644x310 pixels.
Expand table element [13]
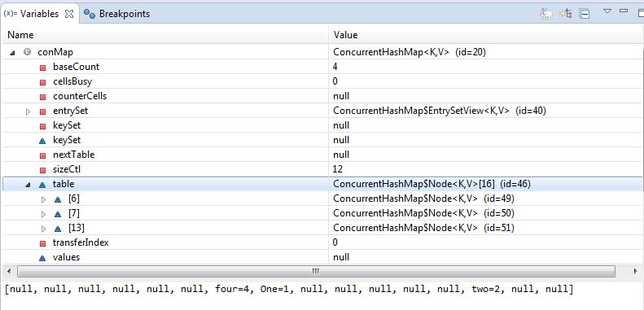click(43, 229)
